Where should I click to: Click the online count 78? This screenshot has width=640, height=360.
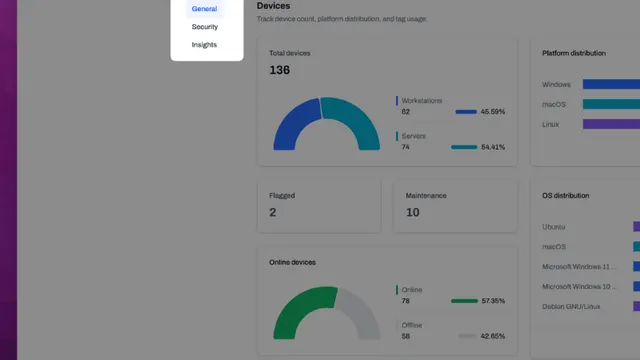pyautogui.click(x=405, y=301)
